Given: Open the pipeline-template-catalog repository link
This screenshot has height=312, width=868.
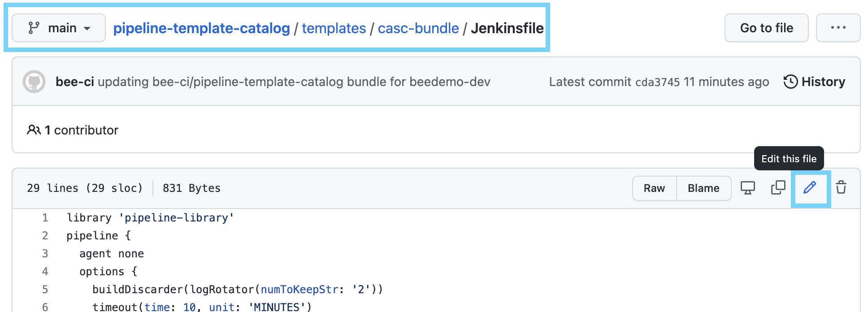Looking at the screenshot, I should pos(201,28).
